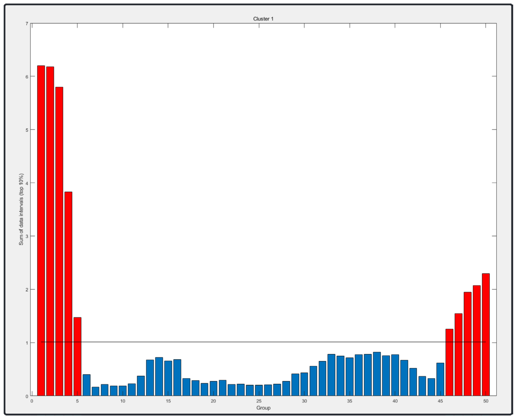Viewport: 517px width, 420px height.
Task: Click x-axis tick label 0
Action: [32, 401]
